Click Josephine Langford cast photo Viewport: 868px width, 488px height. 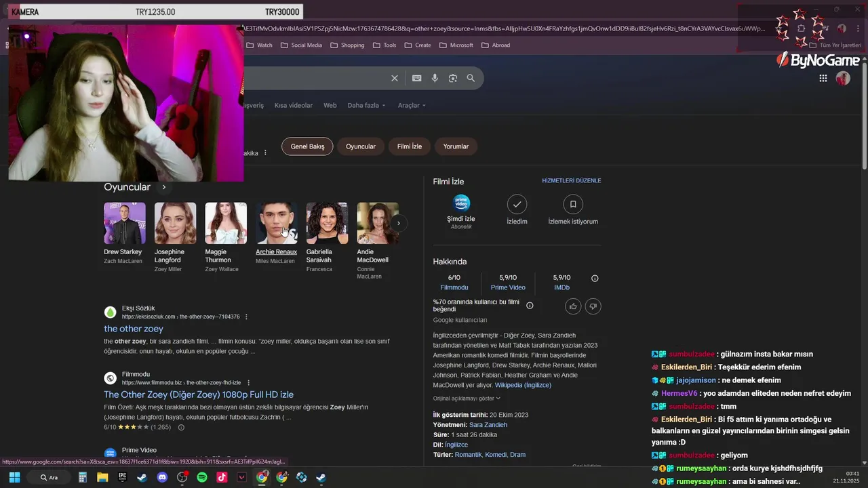175,223
